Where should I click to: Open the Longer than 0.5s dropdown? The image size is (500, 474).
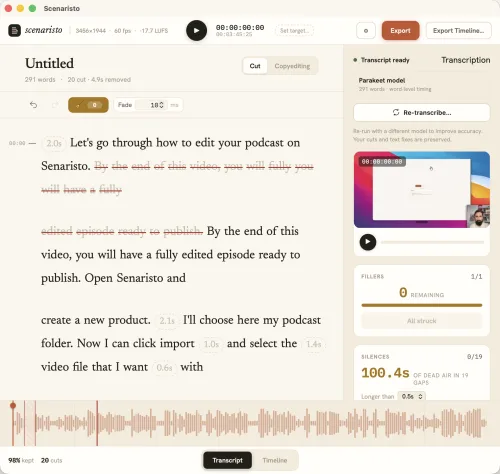412,396
